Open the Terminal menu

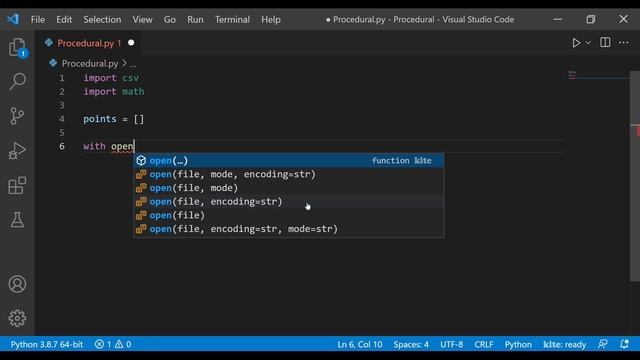pyautogui.click(x=232, y=20)
